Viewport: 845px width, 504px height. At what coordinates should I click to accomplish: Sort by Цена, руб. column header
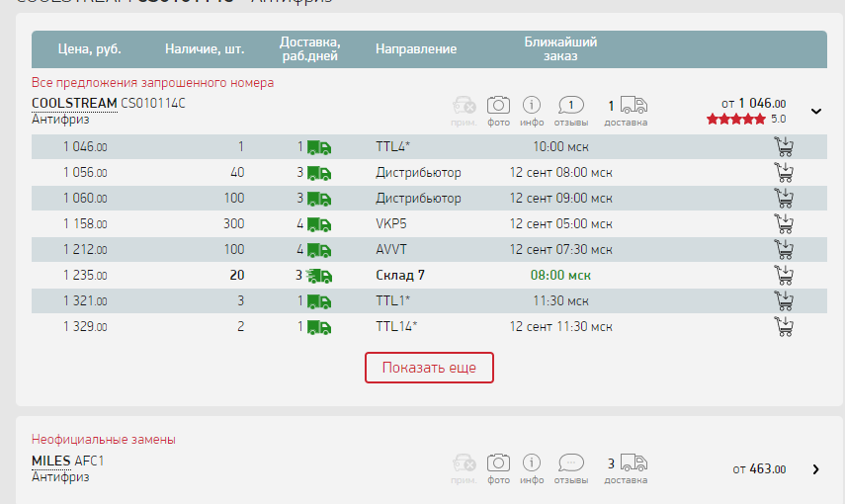point(90,49)
